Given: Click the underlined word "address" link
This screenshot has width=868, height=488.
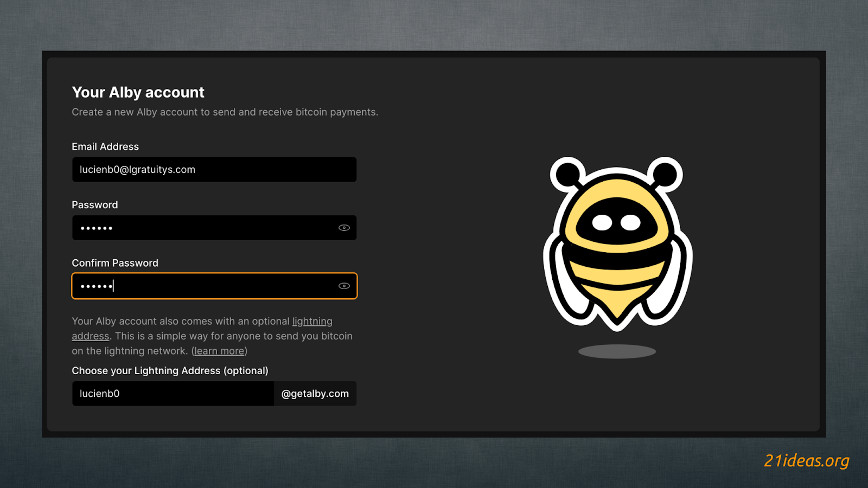Looking at the screenshot, I should click(x=90, y=336).
